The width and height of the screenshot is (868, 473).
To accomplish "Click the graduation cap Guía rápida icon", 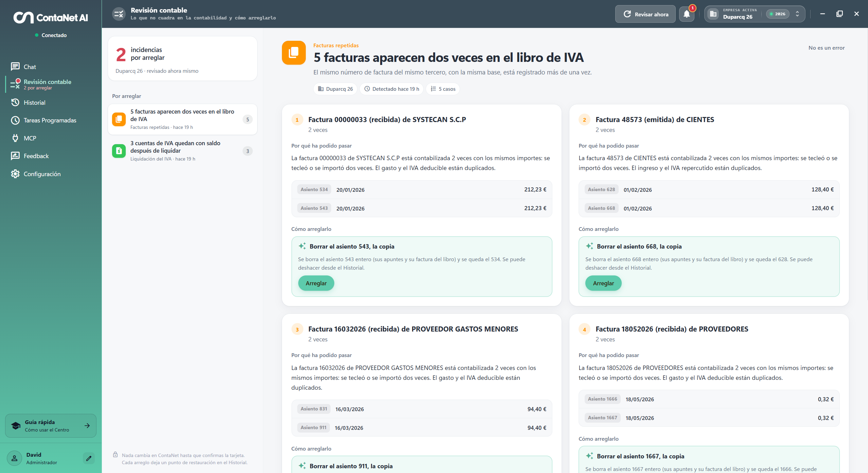I will coord(16,426).
